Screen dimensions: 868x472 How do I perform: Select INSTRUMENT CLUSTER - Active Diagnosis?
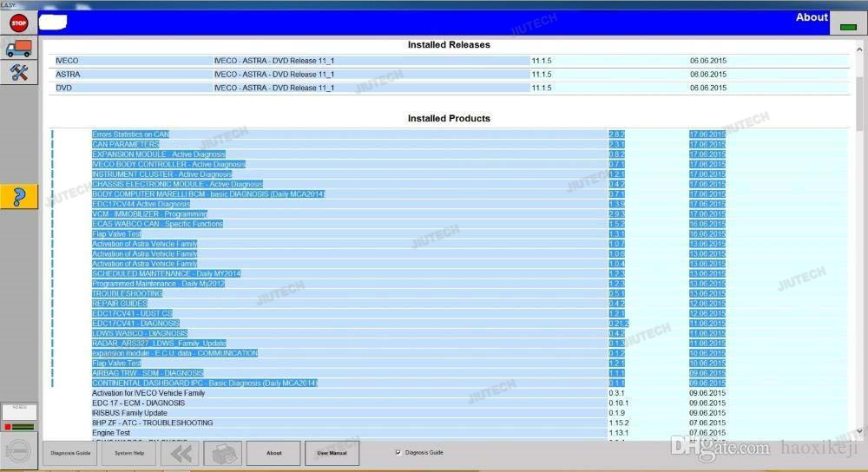tap(449, 174)
